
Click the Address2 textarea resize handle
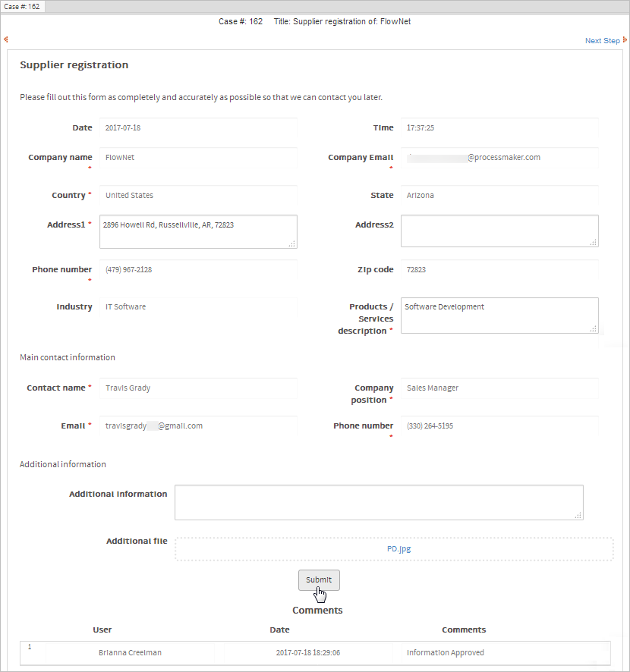594,242
